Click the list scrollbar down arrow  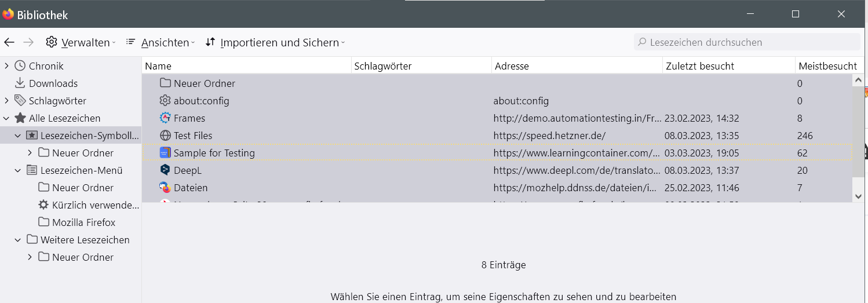point(859,196)
